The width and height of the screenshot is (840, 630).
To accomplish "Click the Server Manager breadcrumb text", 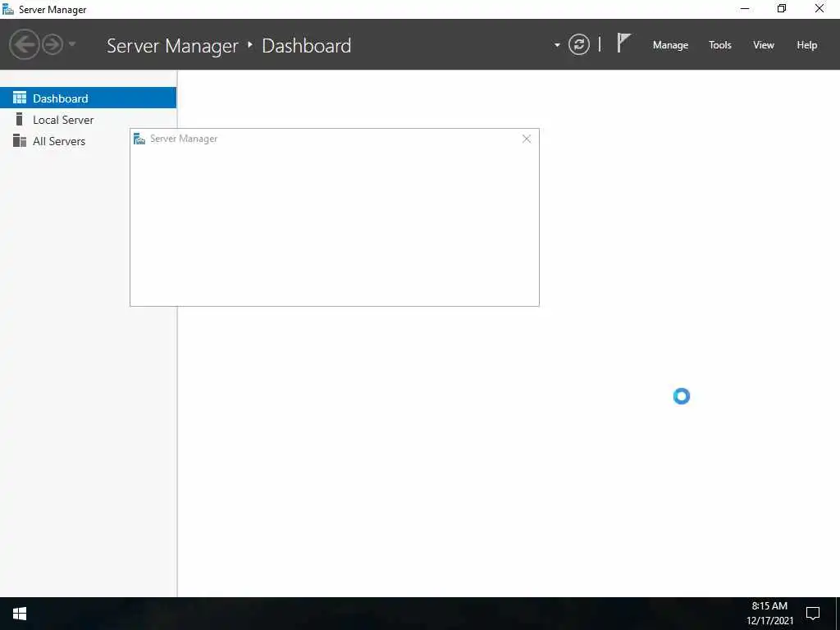I will (x=172, y=46).
